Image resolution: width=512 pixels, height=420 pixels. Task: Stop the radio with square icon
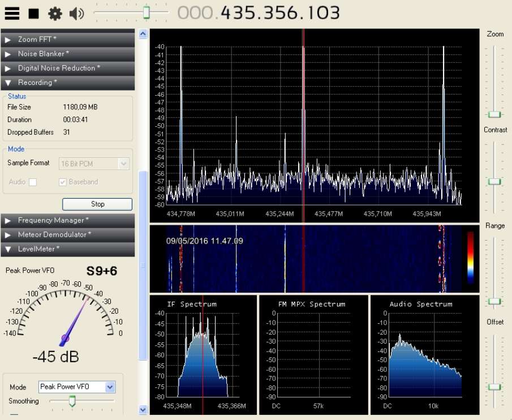(34, 12)
